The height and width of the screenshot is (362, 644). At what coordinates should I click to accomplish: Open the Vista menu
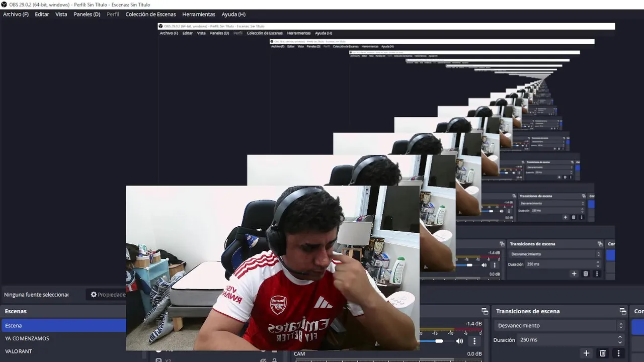click(61, 14)
